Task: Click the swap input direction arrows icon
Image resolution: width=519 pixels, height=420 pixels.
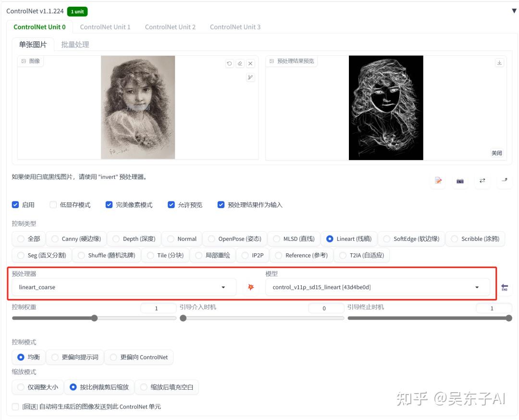Action: tap(482, 181)
